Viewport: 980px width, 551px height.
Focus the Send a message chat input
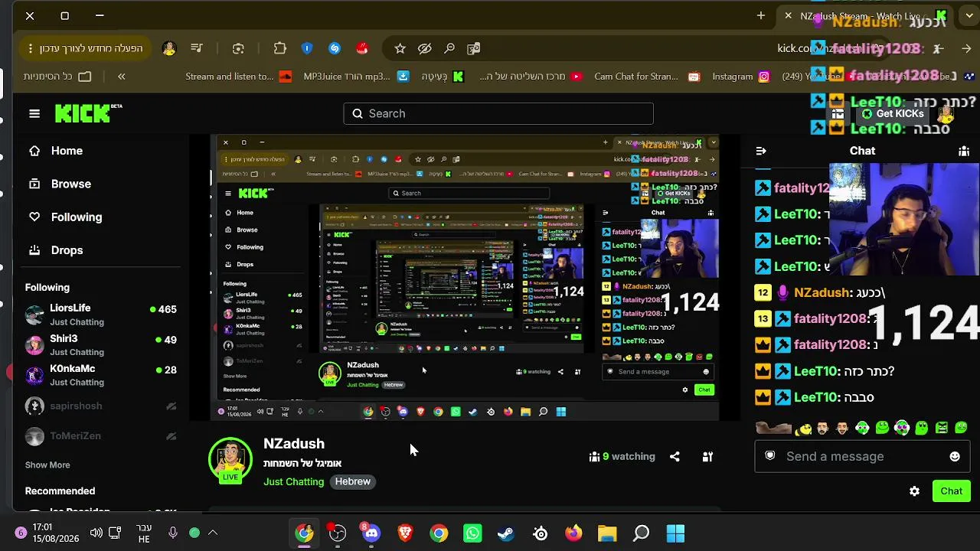point(862,457)
